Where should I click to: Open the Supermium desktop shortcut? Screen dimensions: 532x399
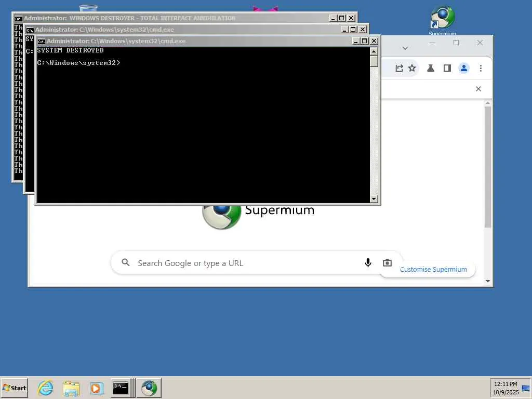442,20
